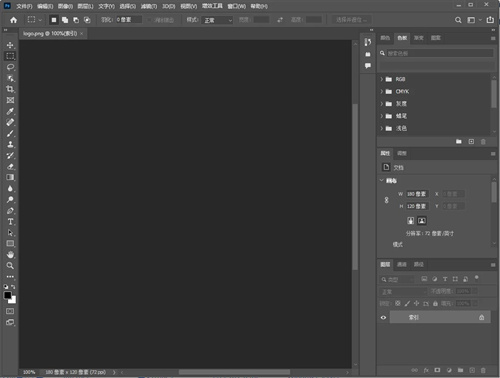Expand the CMYK swatch folder
This screenshot has height=378, width=500.
[x=382, y=91]
